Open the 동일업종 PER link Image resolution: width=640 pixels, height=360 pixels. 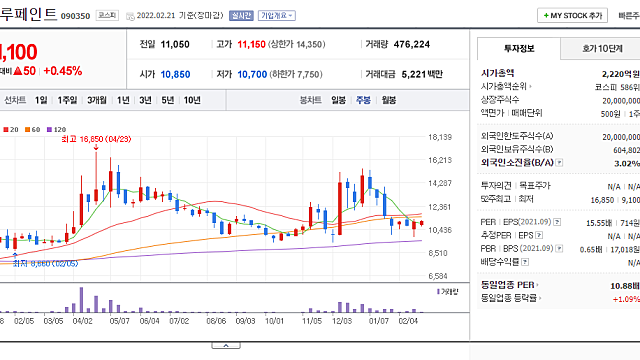tap(509, 284)
